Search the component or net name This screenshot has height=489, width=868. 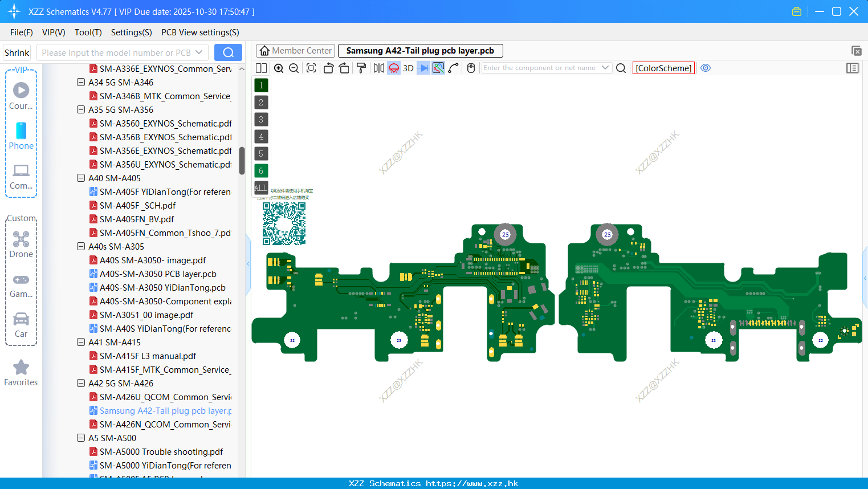coord(621,68)
